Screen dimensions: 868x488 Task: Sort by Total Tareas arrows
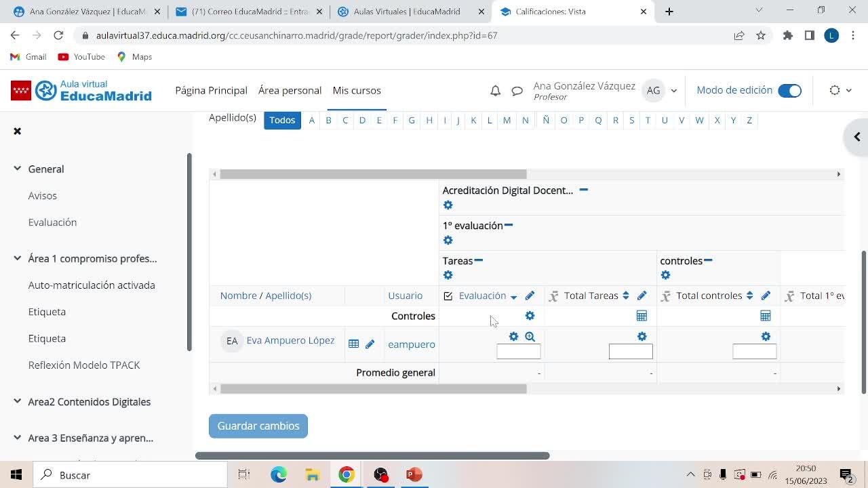626,296
